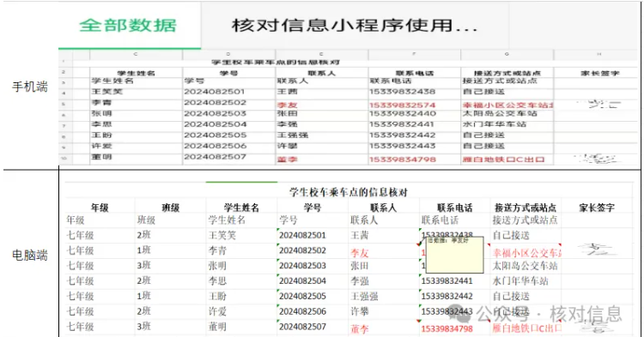This screenshot has height=337, width=644.
Task: Select column C header in mobile sheet
Action: point(136,54)
